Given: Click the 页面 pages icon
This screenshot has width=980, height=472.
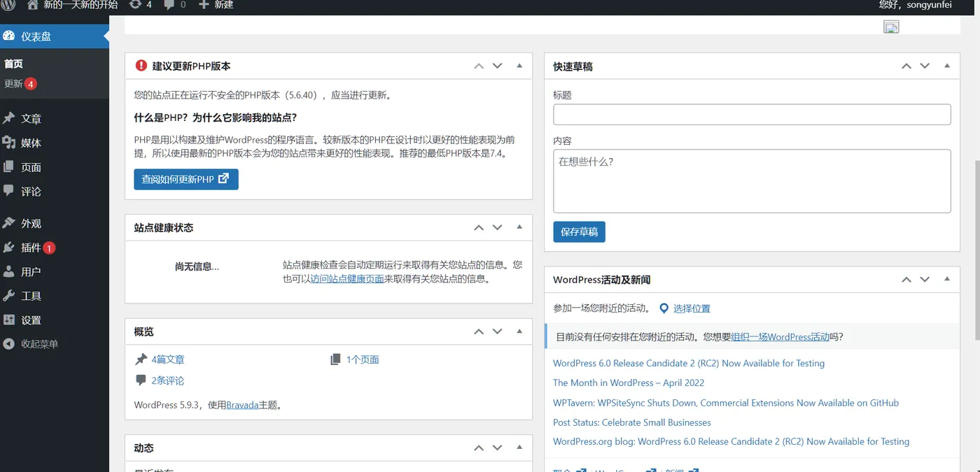Looking at the screenshot, I should (9, 166).
